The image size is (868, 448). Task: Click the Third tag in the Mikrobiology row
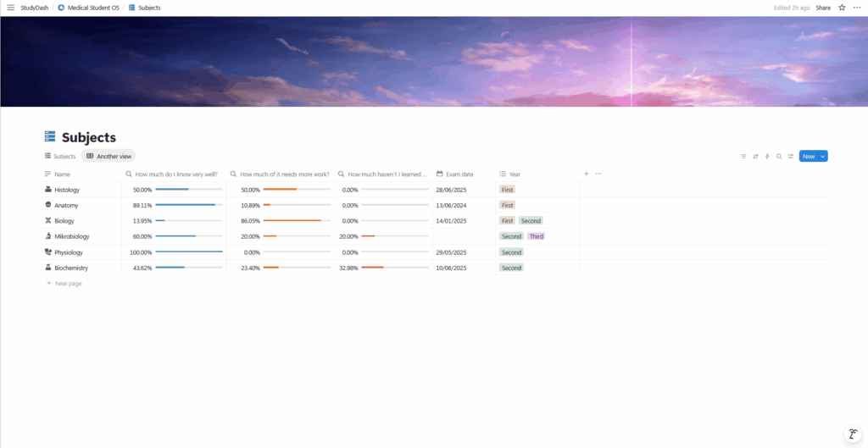coord(536,236)
